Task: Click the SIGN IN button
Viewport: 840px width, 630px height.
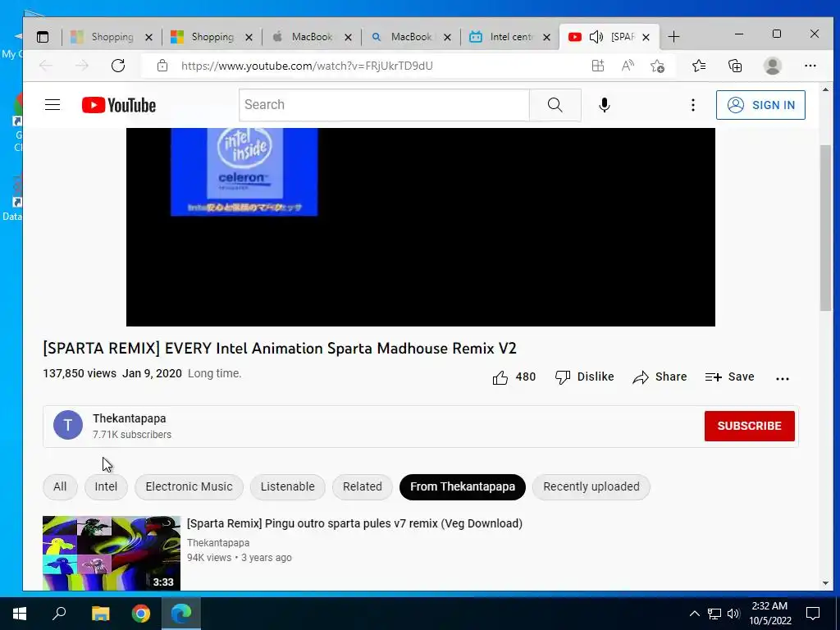Action: [760, 105]
